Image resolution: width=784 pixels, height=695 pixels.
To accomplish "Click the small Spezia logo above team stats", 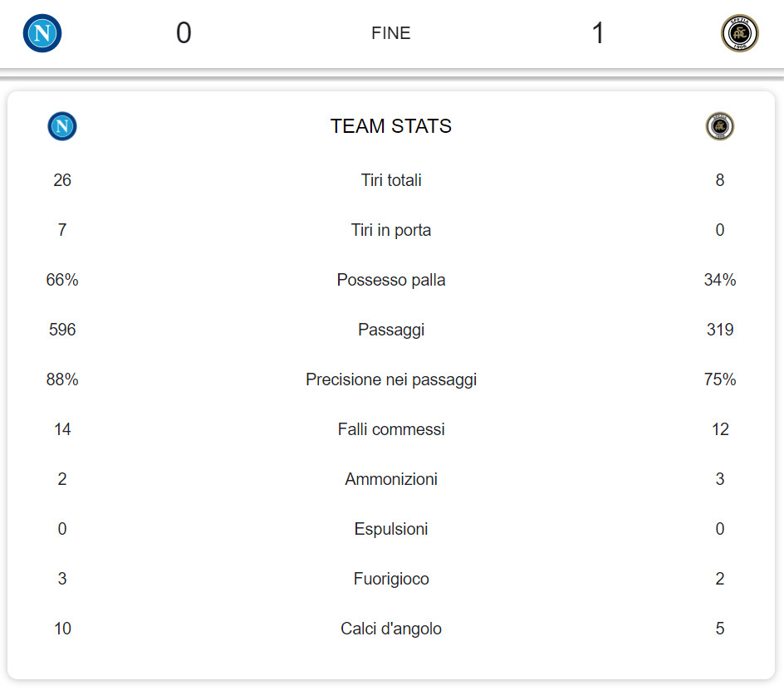I will click(x=720, y=126).
